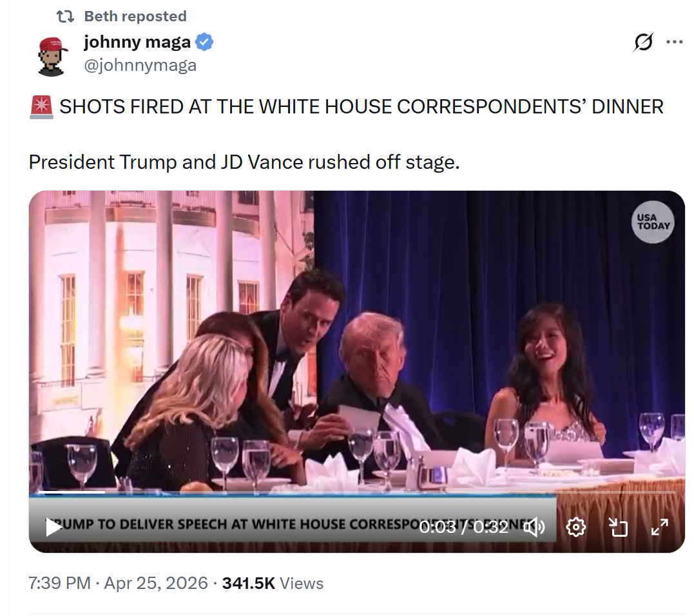694x616 pixels.
Task: Seek along the video progress bar
Action: point(357,492)
